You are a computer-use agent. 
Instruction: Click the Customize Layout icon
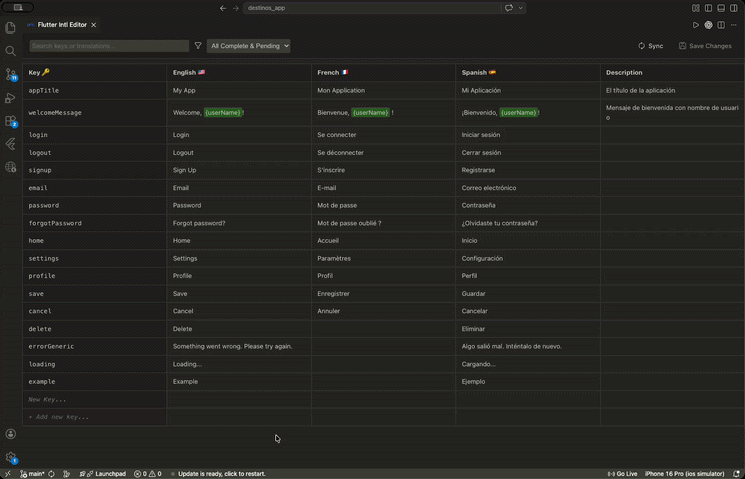pyautogui.click(x=696, y=8)
